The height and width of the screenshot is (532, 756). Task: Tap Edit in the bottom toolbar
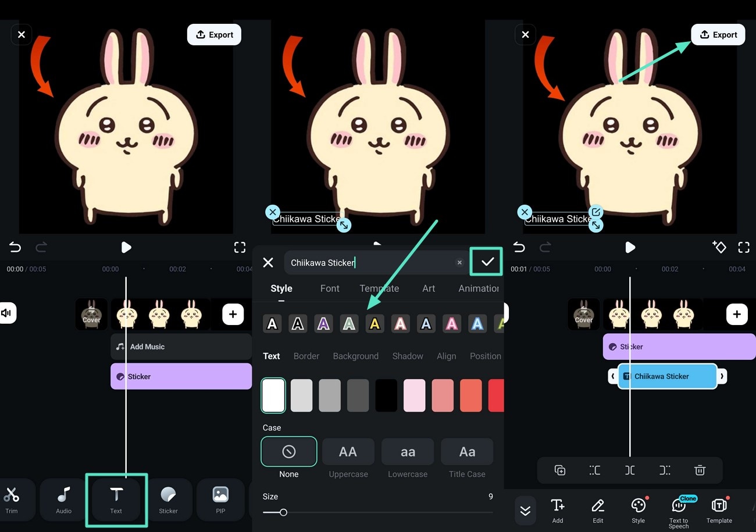(598, 510)
